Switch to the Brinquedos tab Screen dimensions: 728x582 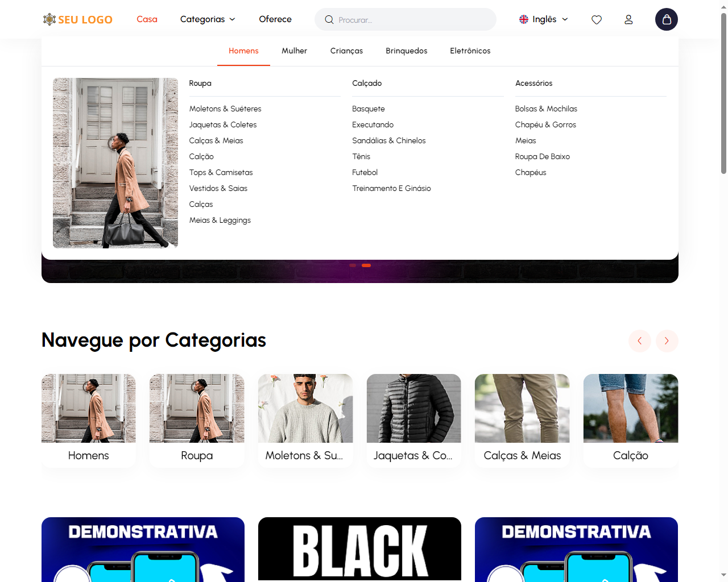pyautogui.click(x=406, y=51)
